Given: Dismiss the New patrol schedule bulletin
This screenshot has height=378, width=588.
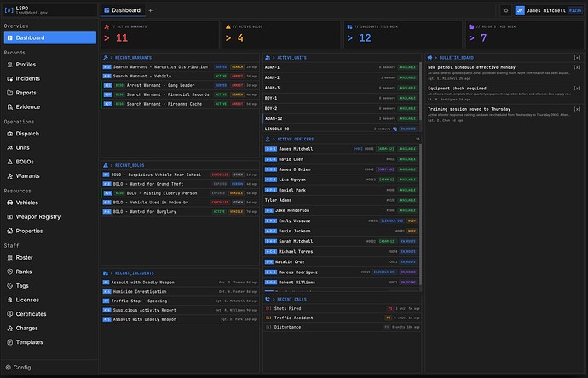Looking at the screenshot, I should pos(577,67).
